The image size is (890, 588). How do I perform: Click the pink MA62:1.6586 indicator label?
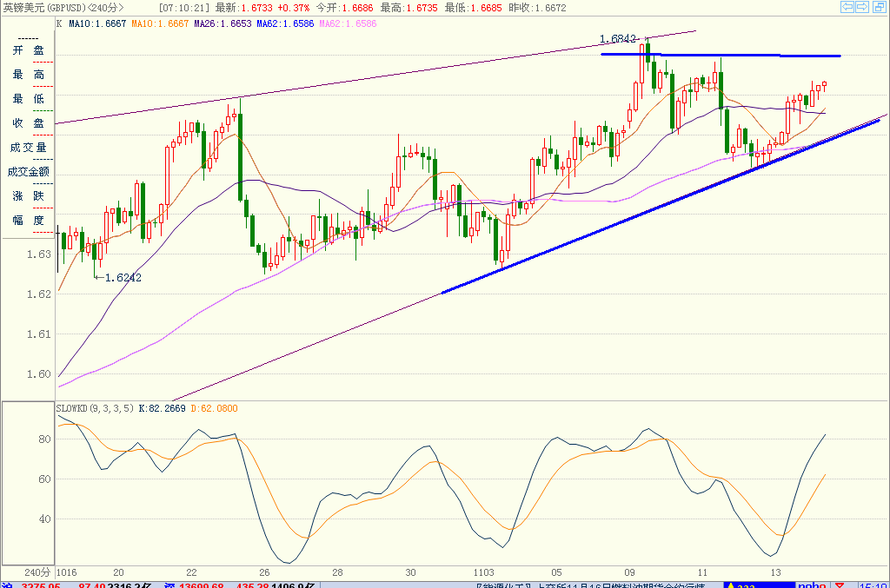[348, 23]
